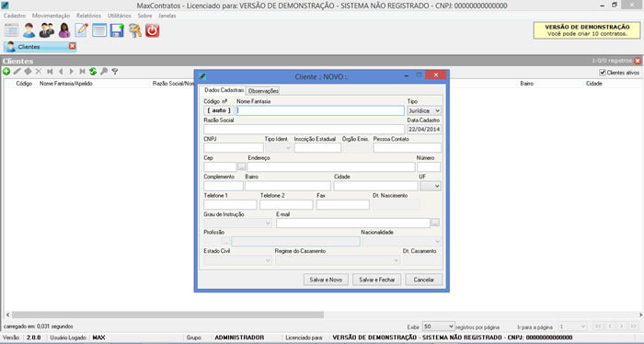Open the Movimentação menu
Image resolution: width=644 pixels, height=344 pixels.
coord(51,16)
